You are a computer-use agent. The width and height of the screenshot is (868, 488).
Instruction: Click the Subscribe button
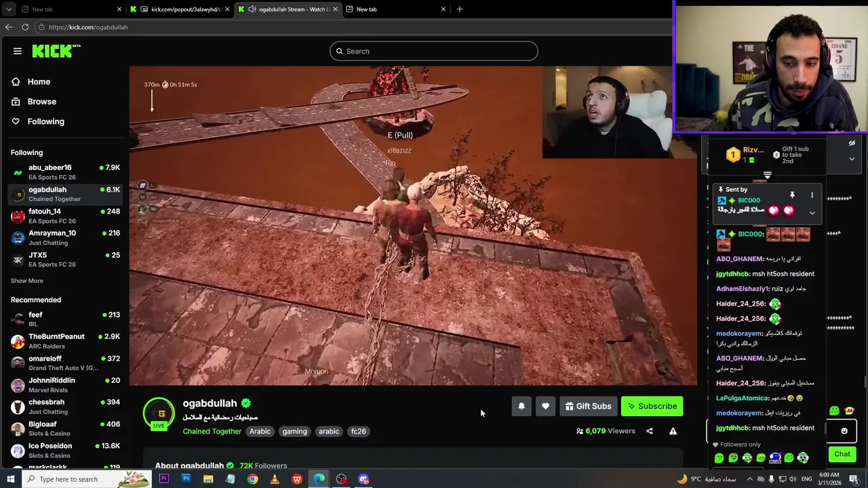(652, 406)
